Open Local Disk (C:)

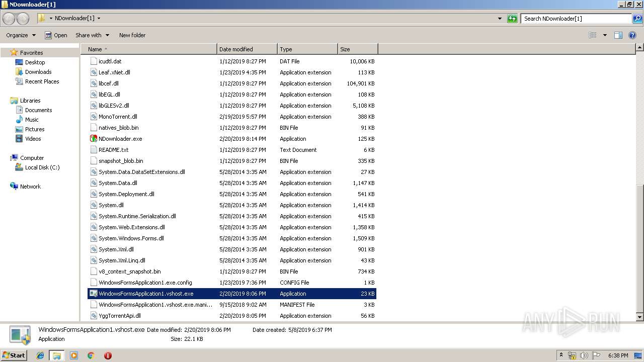[x=42, y=167]
